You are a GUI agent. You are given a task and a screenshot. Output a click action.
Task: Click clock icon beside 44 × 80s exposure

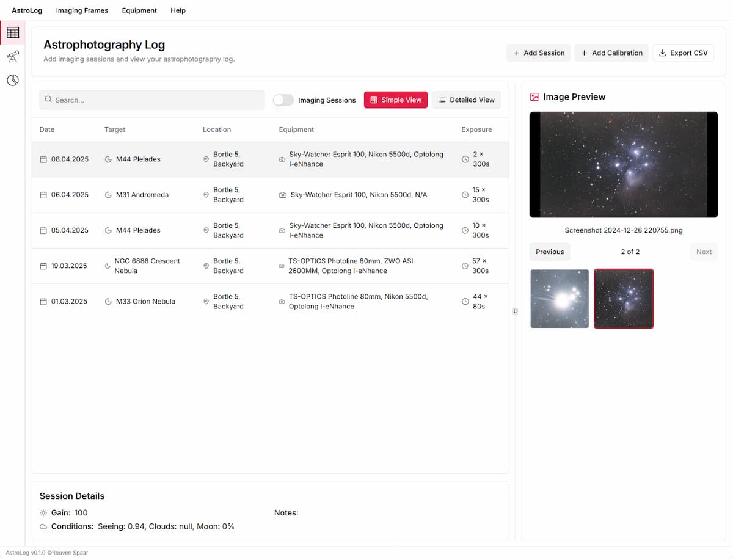tap(465, 302)
